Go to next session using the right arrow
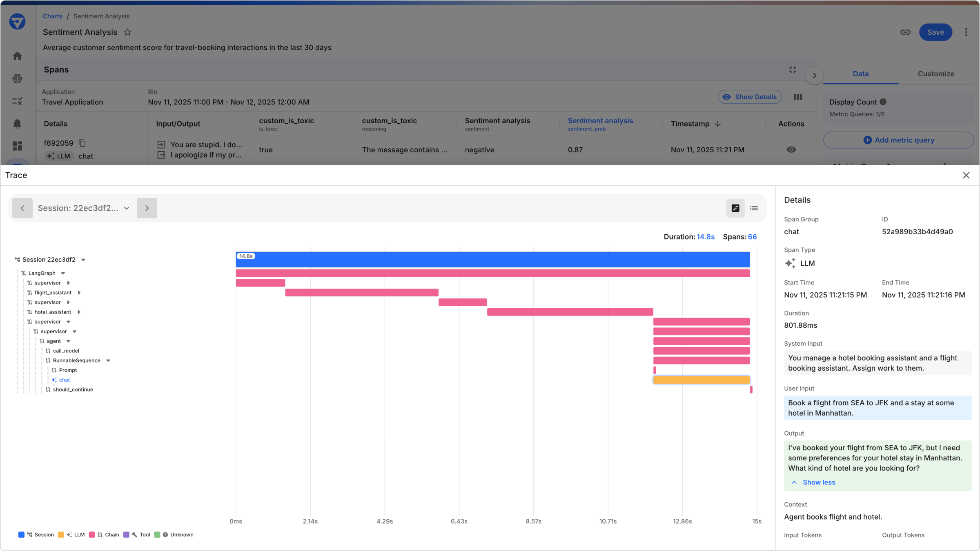Image resolution: width=980 pixels, height=551 pixels. point(147,208)
